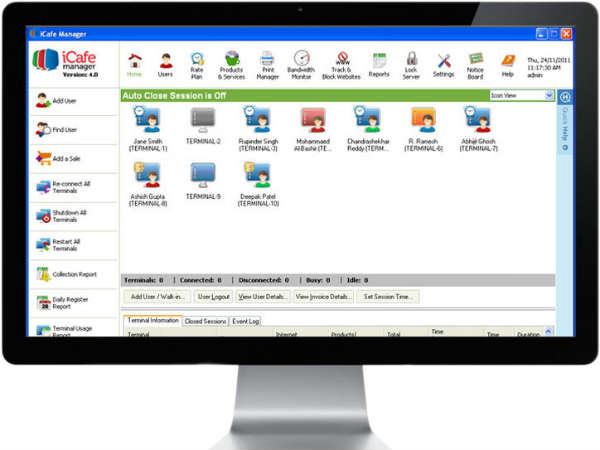
Task: Select Restart All Terminals
Action: [x=74, y=245]
